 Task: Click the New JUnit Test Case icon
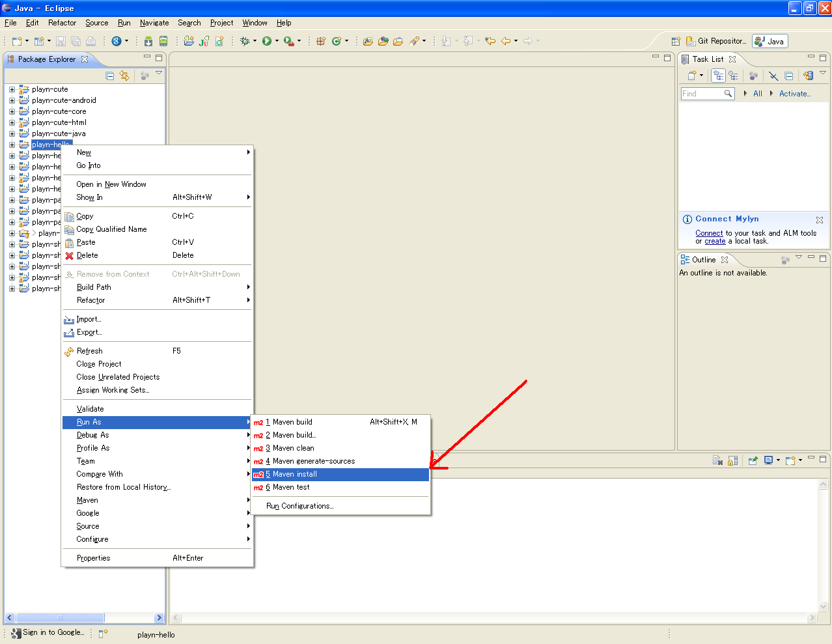point(204,41)
